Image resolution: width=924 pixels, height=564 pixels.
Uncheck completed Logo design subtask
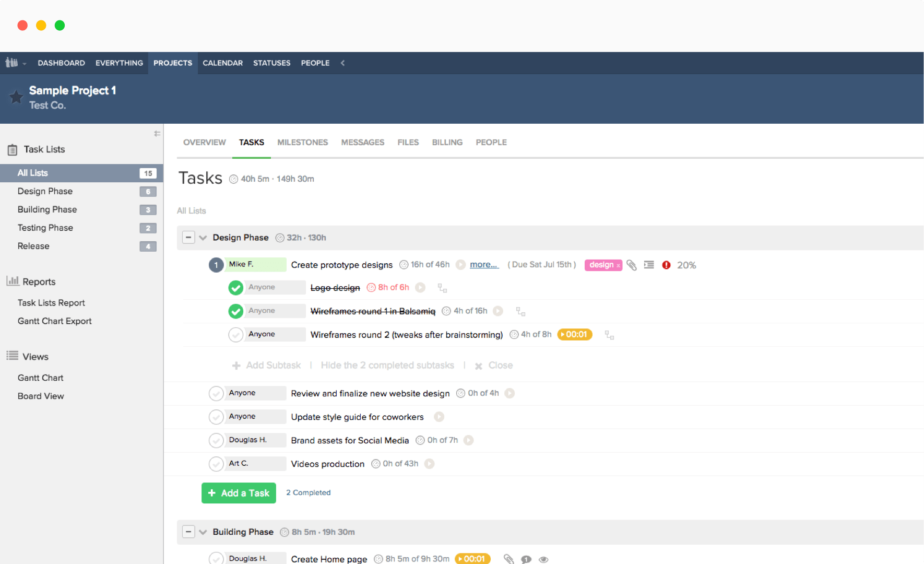236,288
